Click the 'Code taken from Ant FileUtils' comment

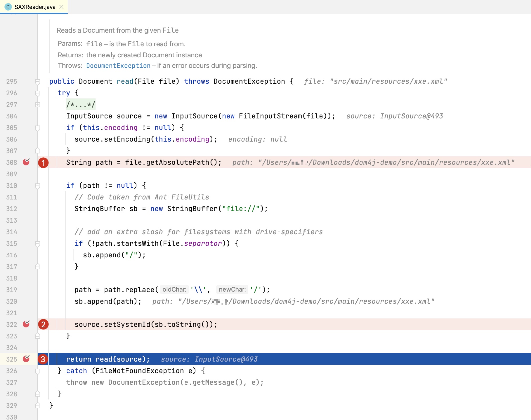[142, 197]
